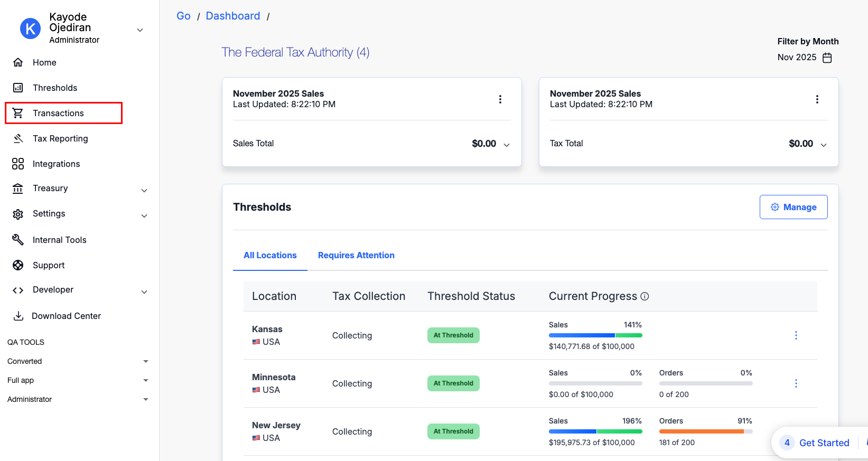Click the 181 of 200 orders text
This screenshot has width=868, height=461.
(x=677, y=443)
